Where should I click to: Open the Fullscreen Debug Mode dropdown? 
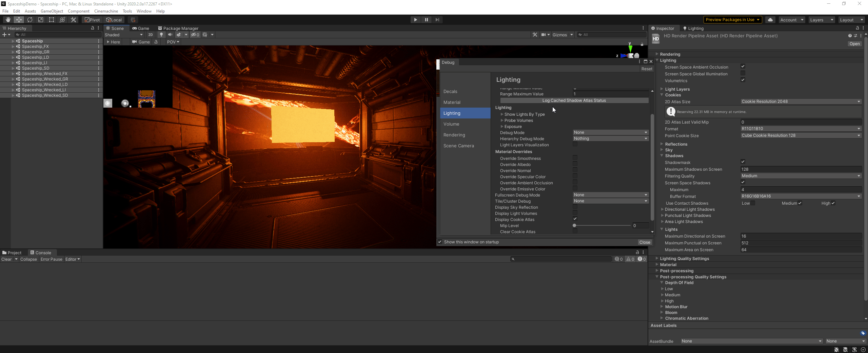tap(610, 195)
